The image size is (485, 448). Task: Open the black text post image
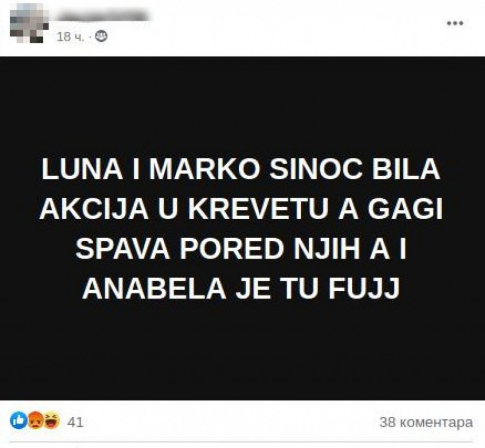tap(242, 228)
